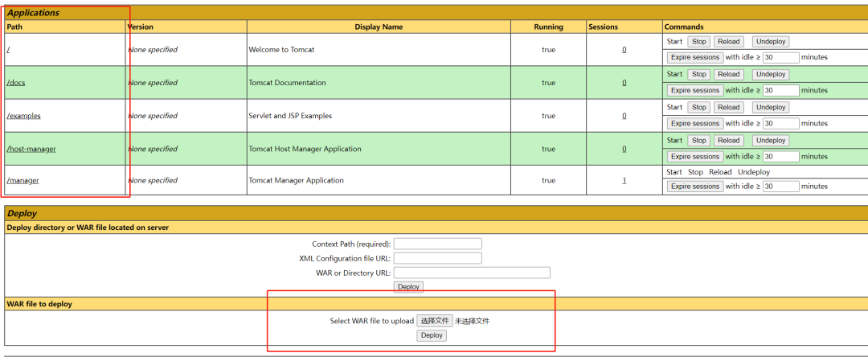Click the 'Tomcat Manager Application' display name
The height and width of the screenshot is (357, 868).
click(296, 180)
